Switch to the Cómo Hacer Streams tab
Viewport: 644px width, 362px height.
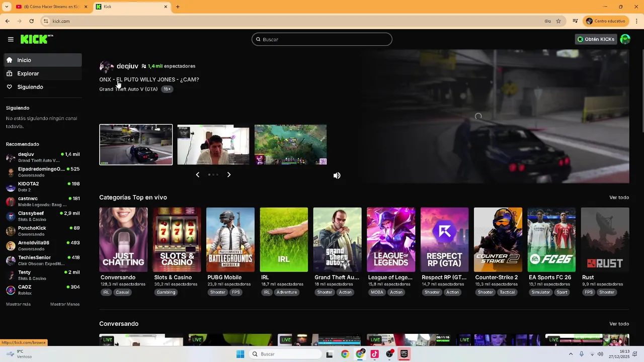[51, 7]
